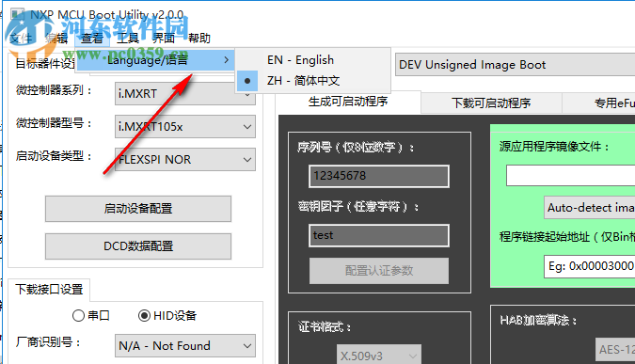Screen dimensions: 635x364
Task: Select the HID设备 radio button
Action: 167,315
